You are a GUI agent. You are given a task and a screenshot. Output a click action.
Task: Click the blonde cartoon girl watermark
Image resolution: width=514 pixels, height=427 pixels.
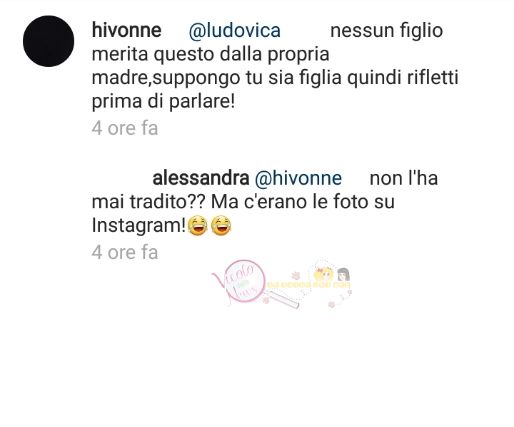[323, 275]
